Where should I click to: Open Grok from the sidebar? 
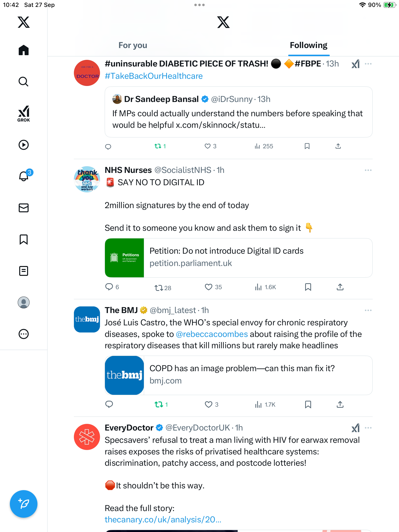coord(24,113)
